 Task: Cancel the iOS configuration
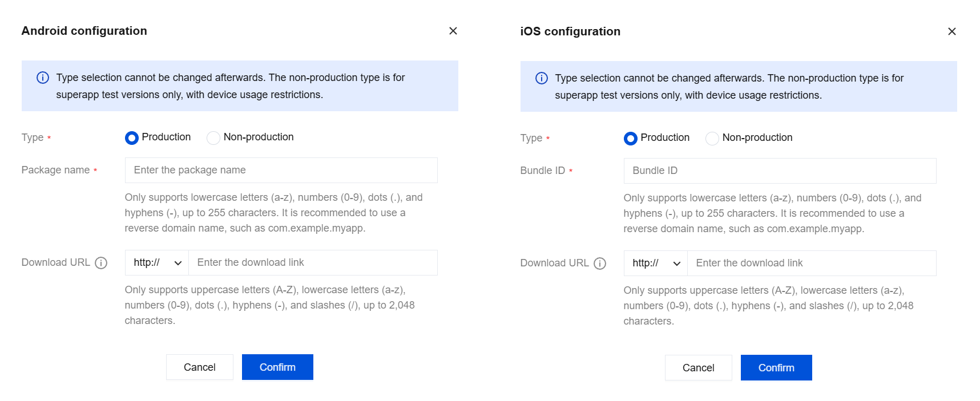(x=698, y=368)
